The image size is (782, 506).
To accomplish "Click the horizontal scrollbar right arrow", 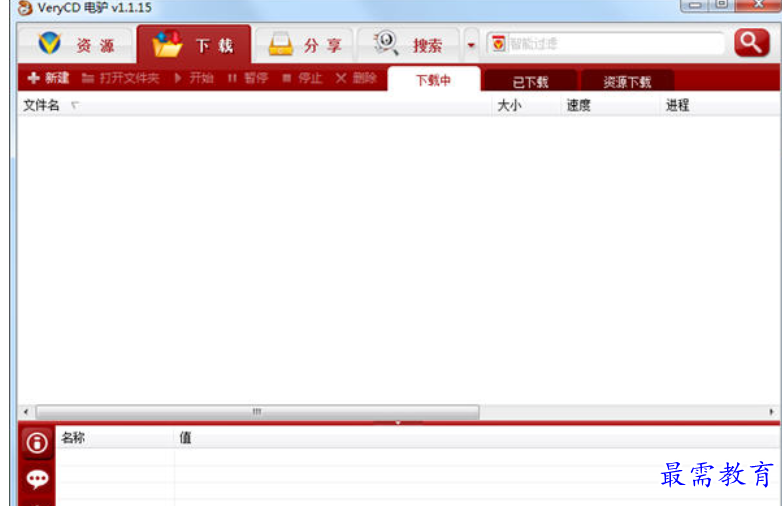I will click(772, 412).
